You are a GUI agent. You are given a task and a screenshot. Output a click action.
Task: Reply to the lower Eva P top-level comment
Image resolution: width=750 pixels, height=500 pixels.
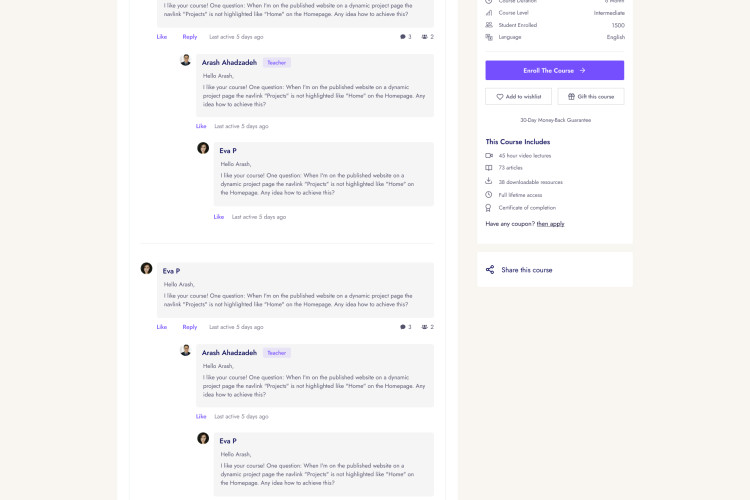189,327
